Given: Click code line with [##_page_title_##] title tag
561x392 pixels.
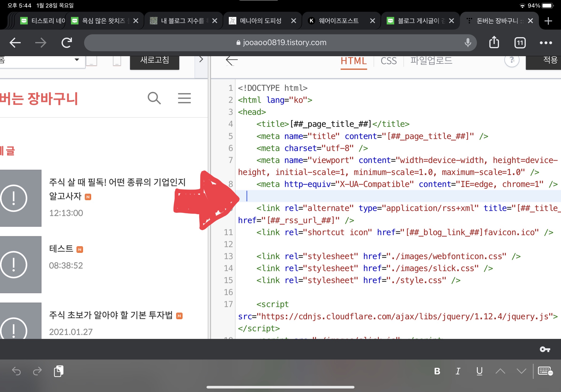Looking at the screenshot, I should coord(333,124).
